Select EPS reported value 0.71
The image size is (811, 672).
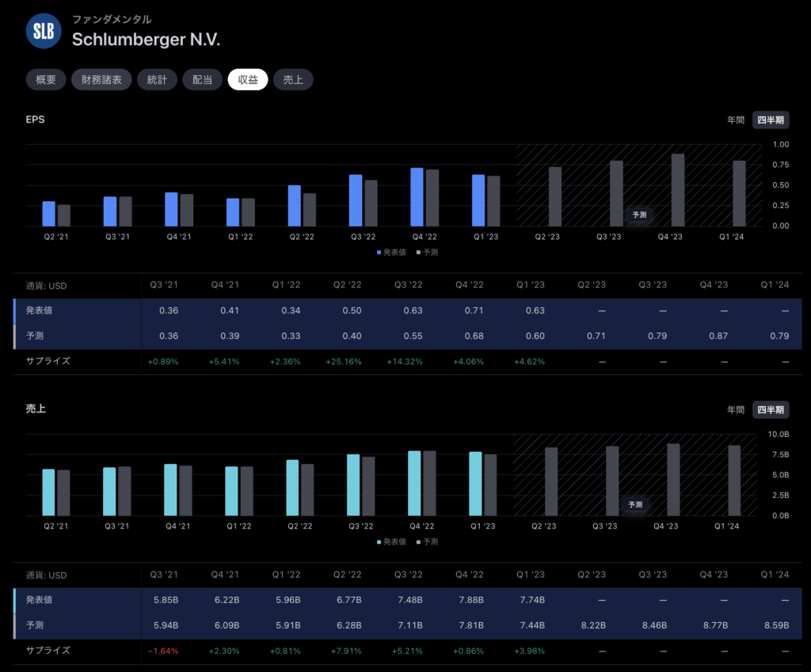click(474, 310)
